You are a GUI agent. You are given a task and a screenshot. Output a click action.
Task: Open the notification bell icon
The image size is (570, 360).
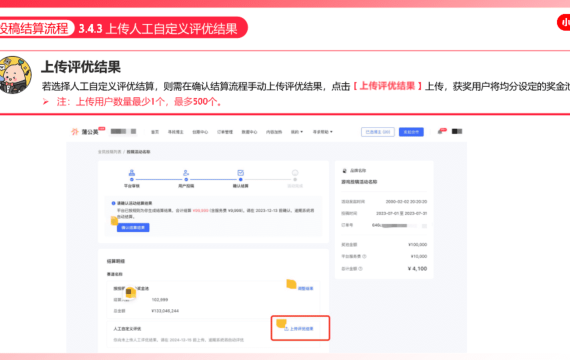tap(441, 131)
